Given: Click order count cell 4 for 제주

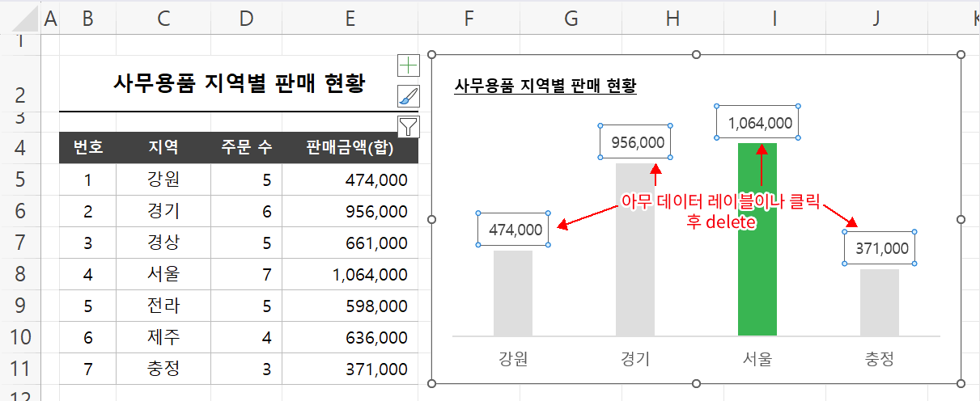Looking at the screenshot, I should coord(247,337).
